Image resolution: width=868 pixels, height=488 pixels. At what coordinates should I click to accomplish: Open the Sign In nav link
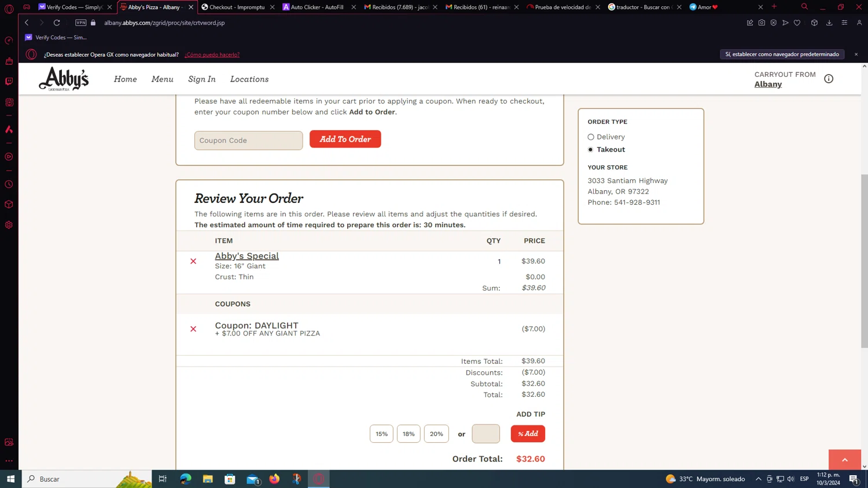coord(202,79)
